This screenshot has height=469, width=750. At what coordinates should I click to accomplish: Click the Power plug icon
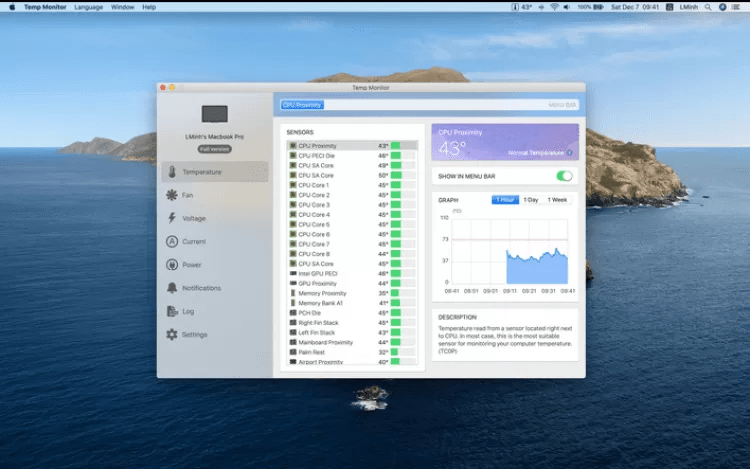coord(172,265)
